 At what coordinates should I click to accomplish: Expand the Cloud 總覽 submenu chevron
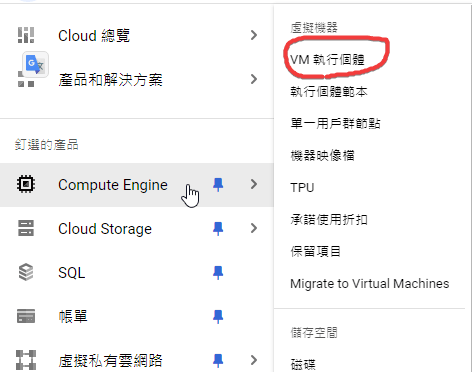tap(254, 35)
